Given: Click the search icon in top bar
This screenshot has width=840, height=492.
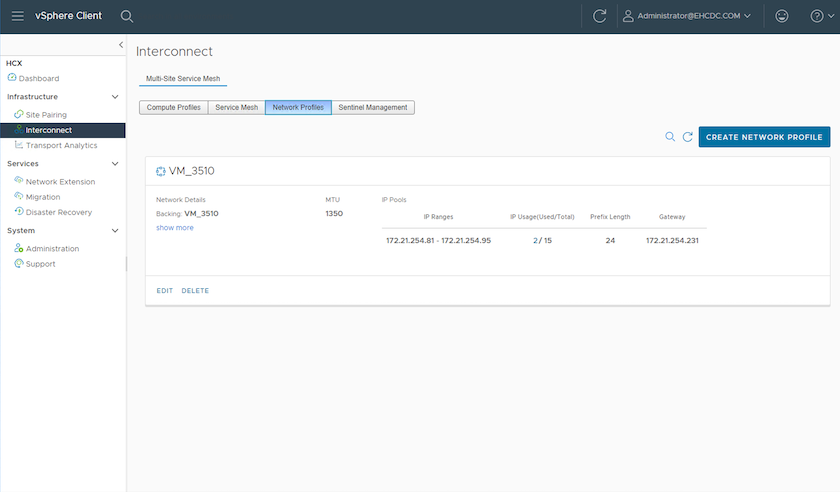Looking at the screenshot, I should 127,16.
